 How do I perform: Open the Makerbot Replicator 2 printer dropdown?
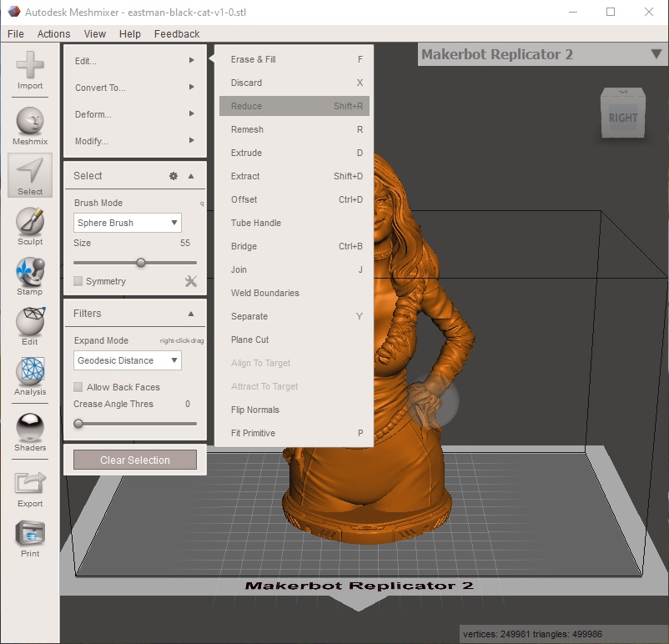[x=543, y=54]
